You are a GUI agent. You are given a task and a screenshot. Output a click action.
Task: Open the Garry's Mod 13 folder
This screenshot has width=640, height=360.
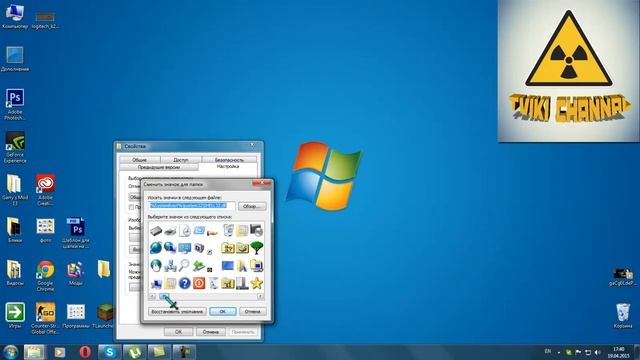pyautogui.click(x=15, y=190)
